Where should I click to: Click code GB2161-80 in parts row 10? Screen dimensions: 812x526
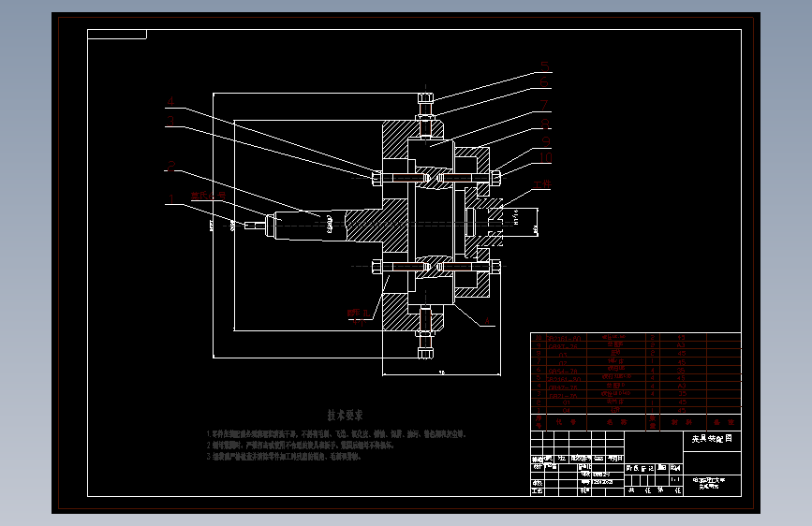click(565, 339)
